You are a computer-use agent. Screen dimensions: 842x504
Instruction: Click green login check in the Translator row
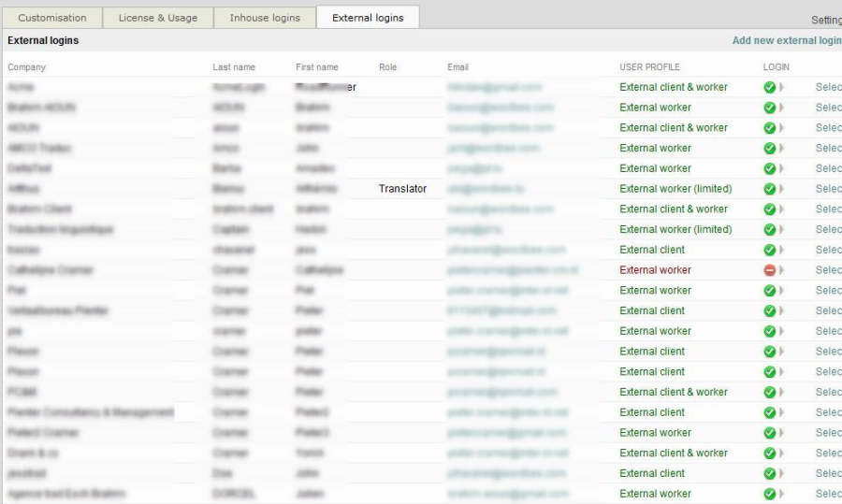click(x=769, y=189)
